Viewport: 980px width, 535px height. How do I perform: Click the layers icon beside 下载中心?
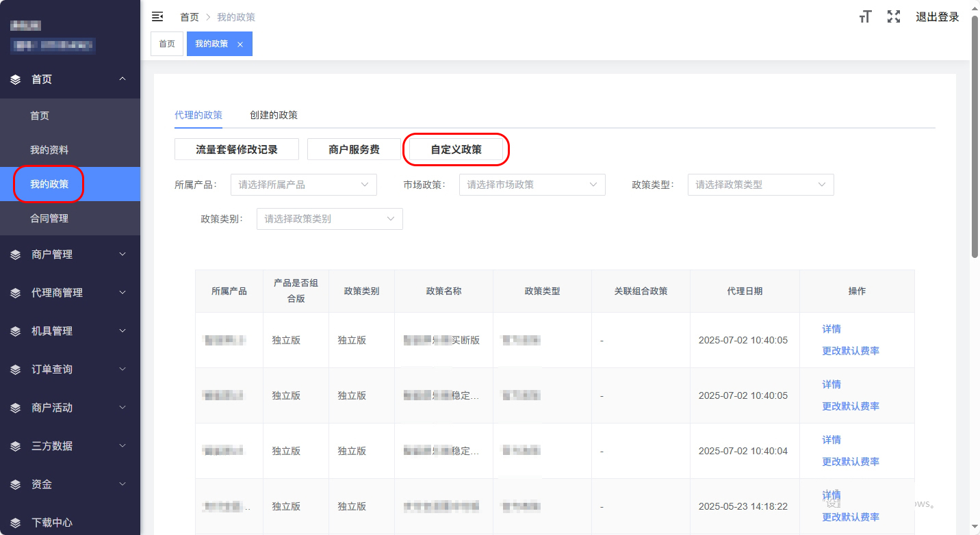pyautogui.click(x=16, y=523)
